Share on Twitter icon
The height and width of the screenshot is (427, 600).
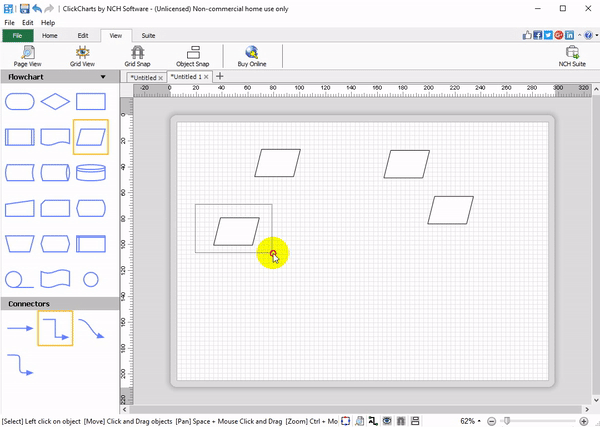click(x=548, y=35)
